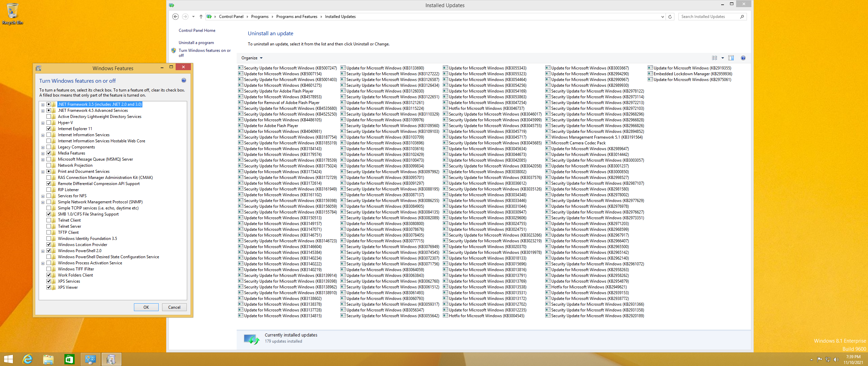Expand Print and Document Services node
Viewport: 868px width, 366px height.
tap(43, 172)
